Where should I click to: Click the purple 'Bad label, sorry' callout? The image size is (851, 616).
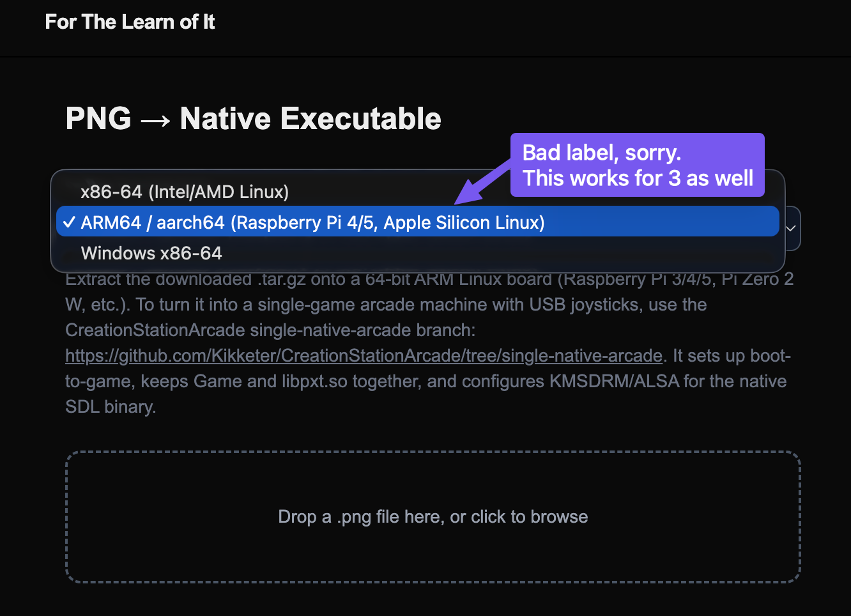[x=637, y=165]
